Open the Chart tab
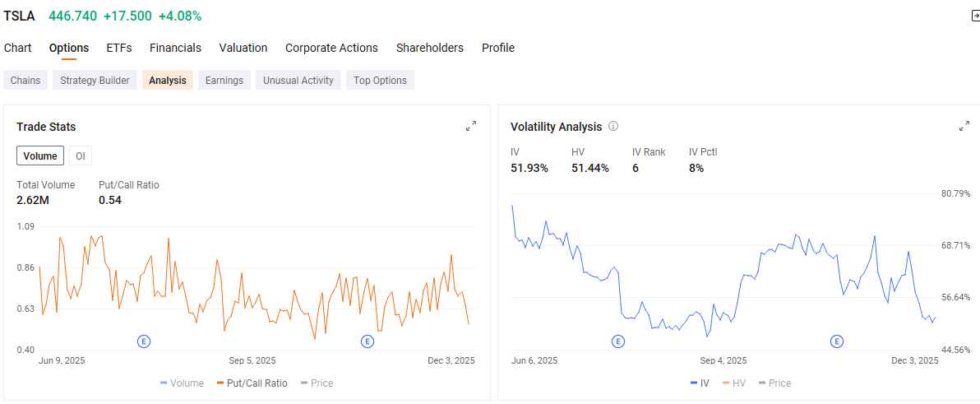Viewport: 980px width, 404px height. click(x=17, y=48)
